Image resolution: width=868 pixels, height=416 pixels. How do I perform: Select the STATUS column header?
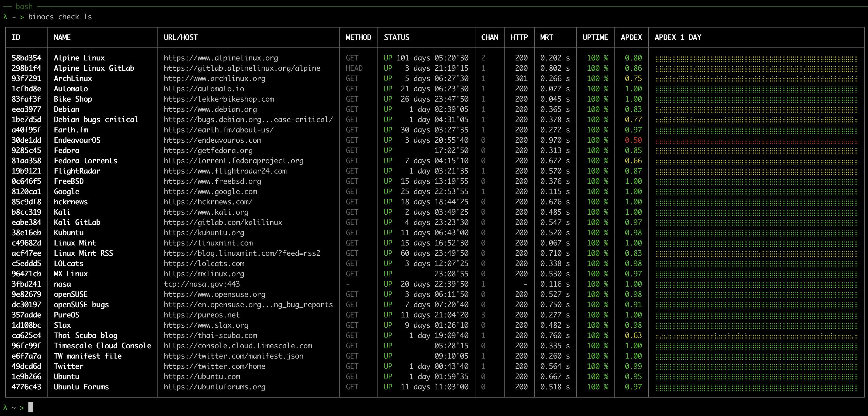396,37
